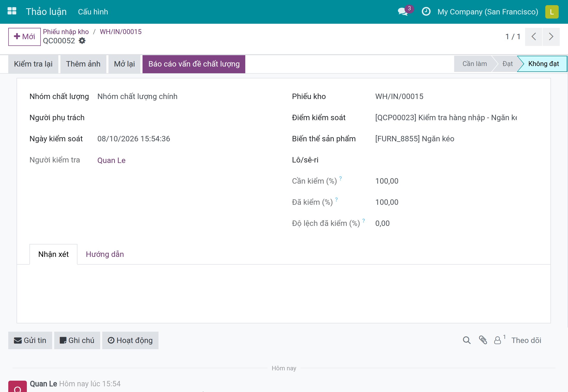Screen dimensions: 568x392
Task: Click Điểm kiểm soát value QCP00023
Action: tap(446, 118)
